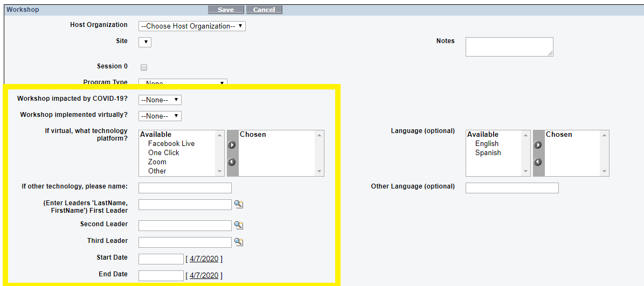Click the Cancel button

pyautogui.click(x=264, y=10)
